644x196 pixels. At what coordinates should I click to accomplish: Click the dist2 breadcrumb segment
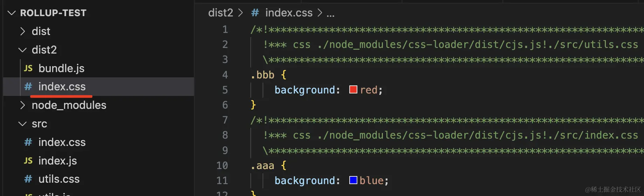tap(220, 13)
